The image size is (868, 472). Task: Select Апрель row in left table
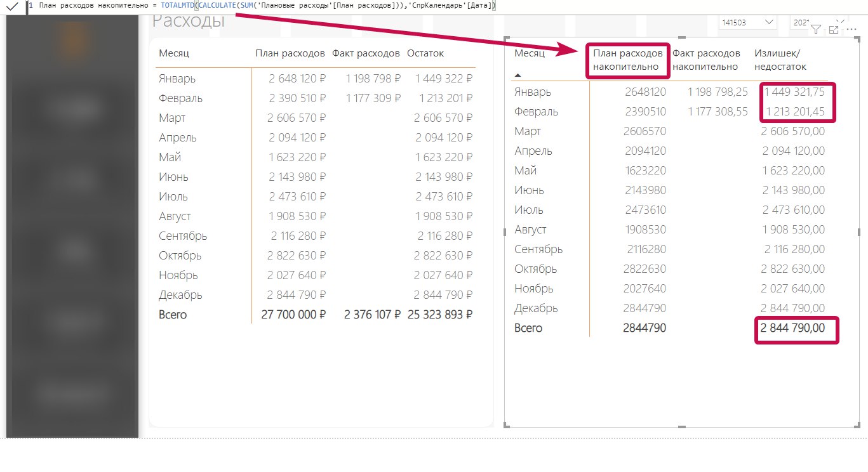pyautogui.click(x=316, y=138)
